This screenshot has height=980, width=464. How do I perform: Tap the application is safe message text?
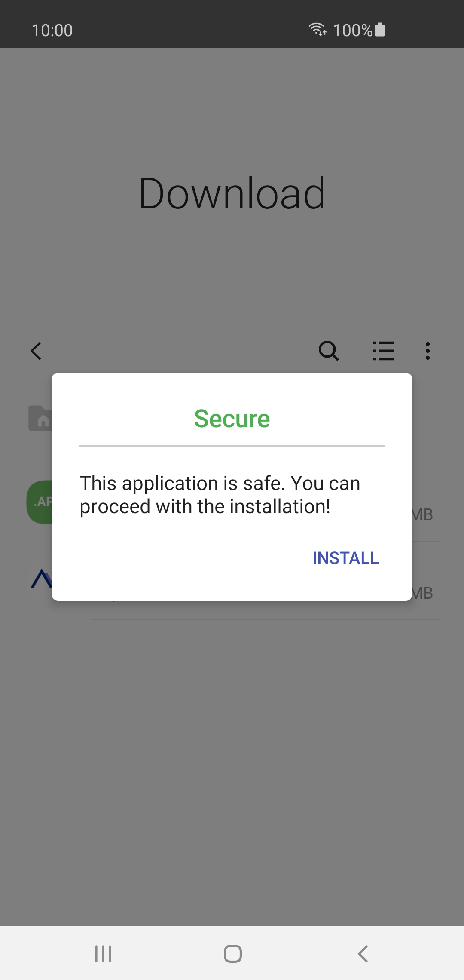(220, 495)
